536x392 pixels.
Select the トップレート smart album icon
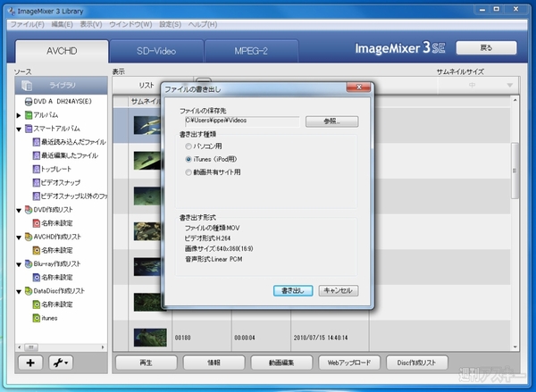tap(33, 168)
